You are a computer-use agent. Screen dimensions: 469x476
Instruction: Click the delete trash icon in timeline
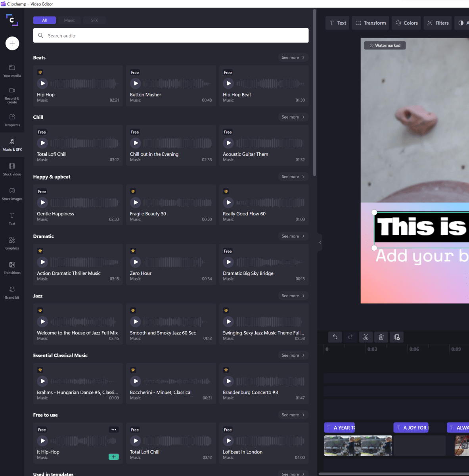tap(381, 337)
